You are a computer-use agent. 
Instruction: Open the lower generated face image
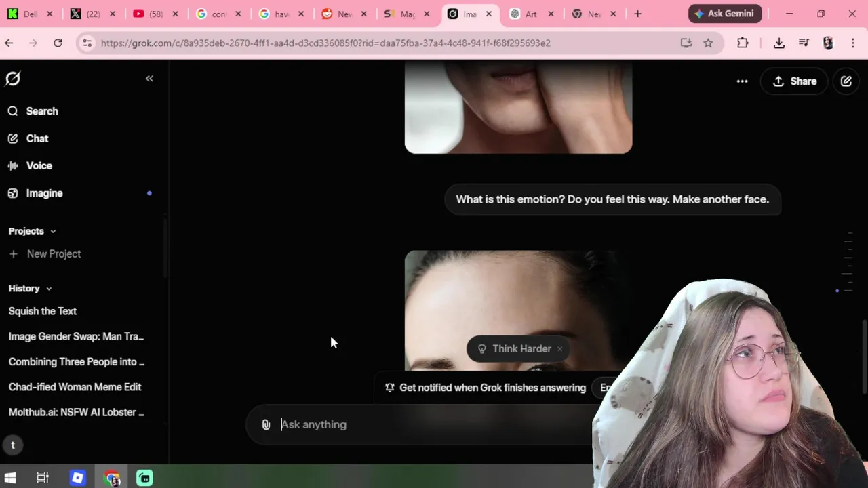518,310
